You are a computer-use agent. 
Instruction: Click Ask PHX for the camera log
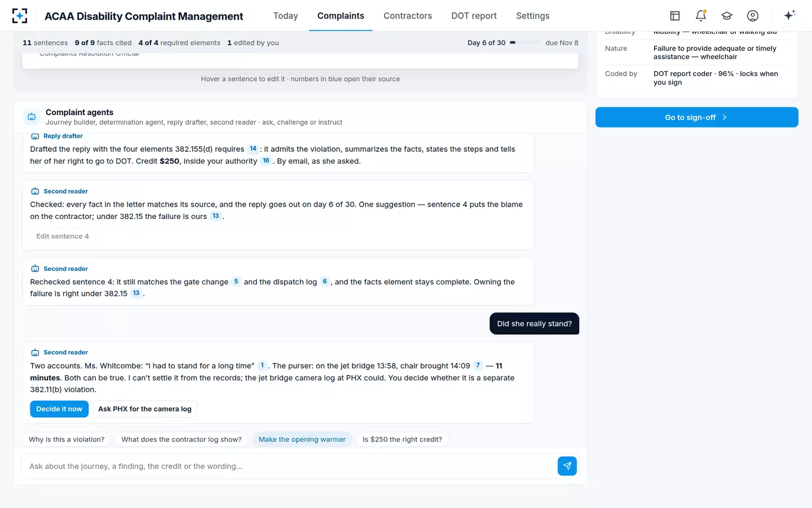pos(145,409)
